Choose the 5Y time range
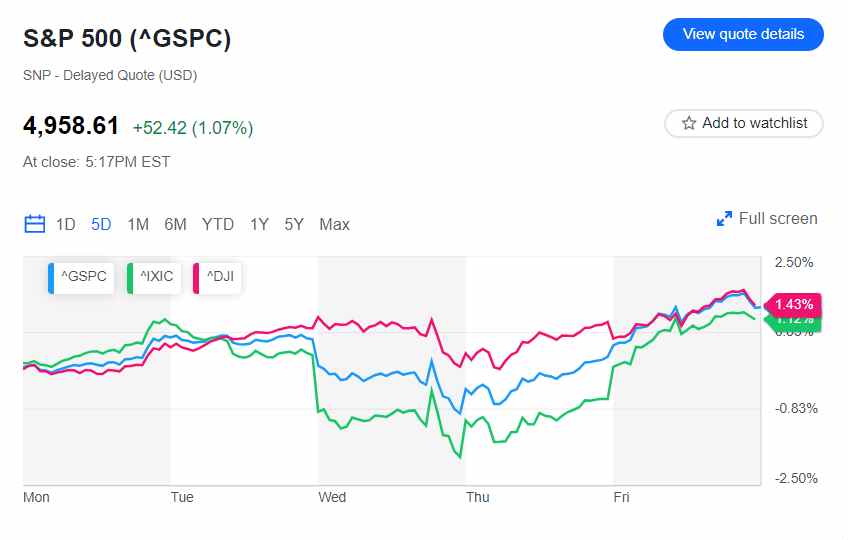Screen dimensions: 848x540 (x=293, y=224)
